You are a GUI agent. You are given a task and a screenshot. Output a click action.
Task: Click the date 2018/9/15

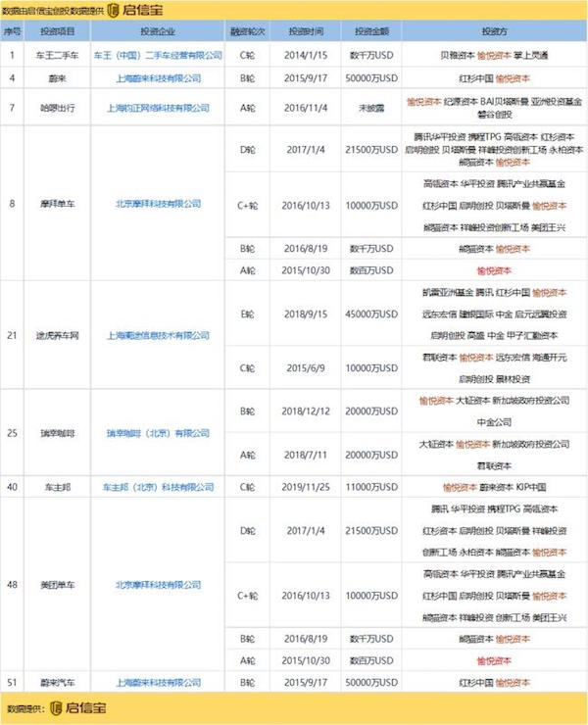coord(306,314)
